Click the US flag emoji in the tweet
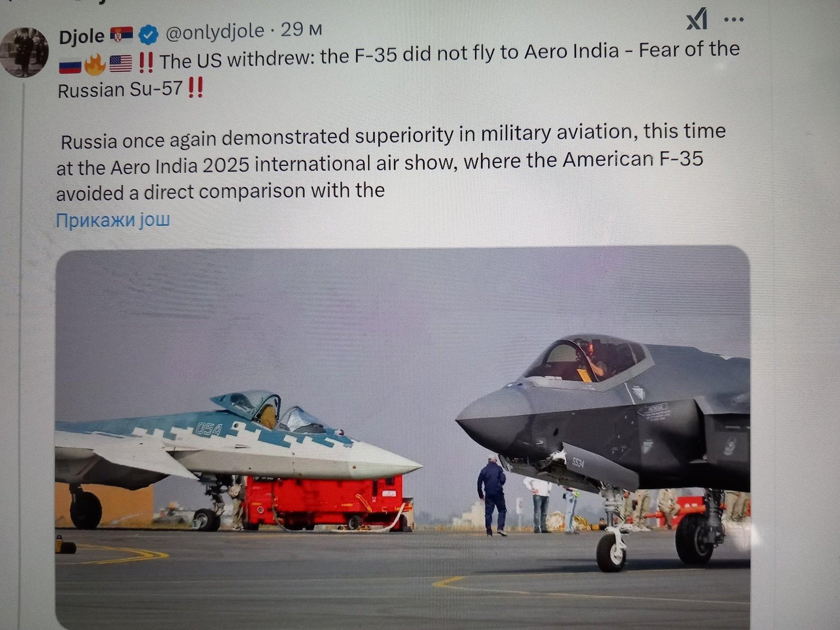840x630 pixels. pos(121,64)
